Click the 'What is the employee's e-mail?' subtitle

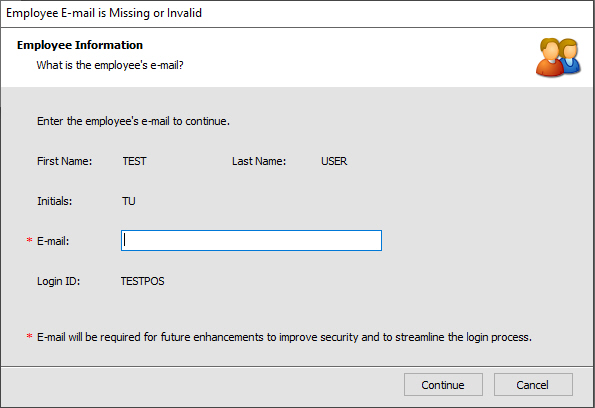click(x=110, y=65)
